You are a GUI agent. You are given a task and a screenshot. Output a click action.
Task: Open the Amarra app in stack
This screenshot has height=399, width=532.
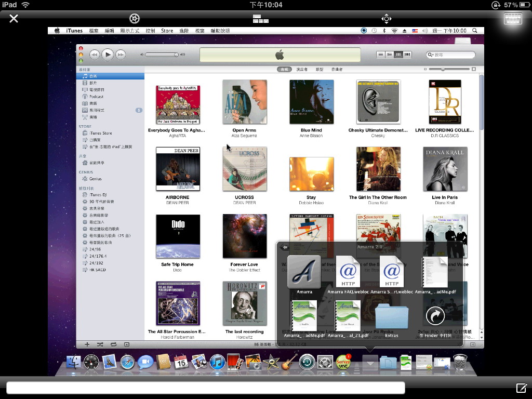click(304, 272)
